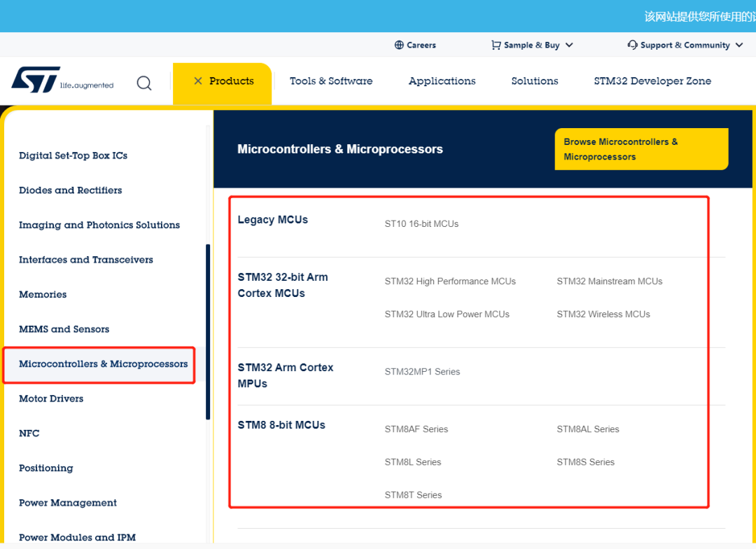Open STM32 Mainstream MCUs link
Image resolution: width=756 pixels, height=549 pixels.
(x=610, y=282)
